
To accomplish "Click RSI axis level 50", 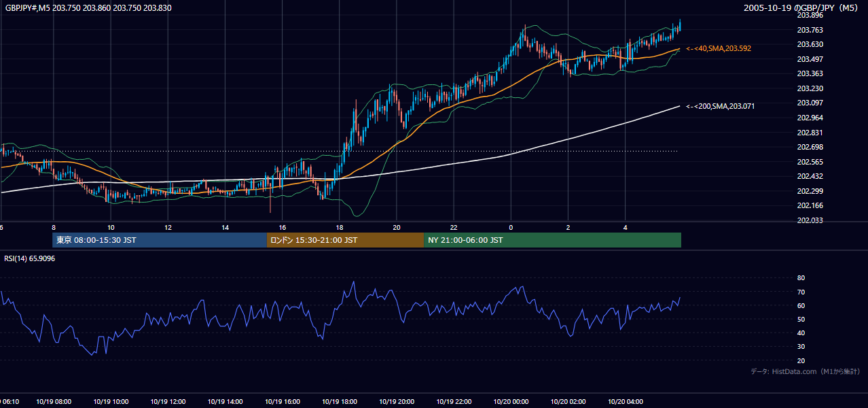I will pyautogui.click(x=801, y=319).
